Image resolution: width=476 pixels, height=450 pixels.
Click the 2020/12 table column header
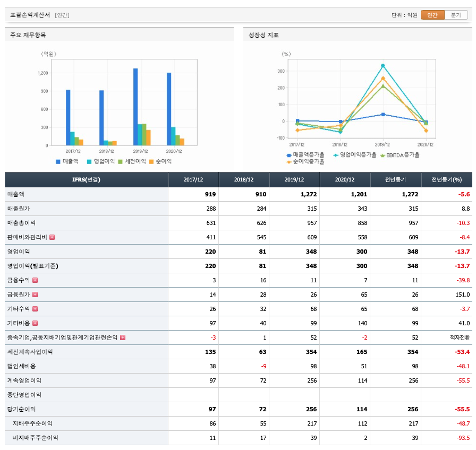coord(345,179)
